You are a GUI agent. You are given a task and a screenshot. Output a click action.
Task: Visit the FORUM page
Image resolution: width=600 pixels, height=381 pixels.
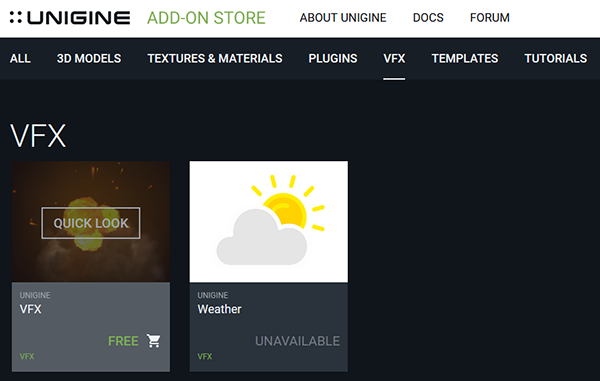click(x=490, y=18)
